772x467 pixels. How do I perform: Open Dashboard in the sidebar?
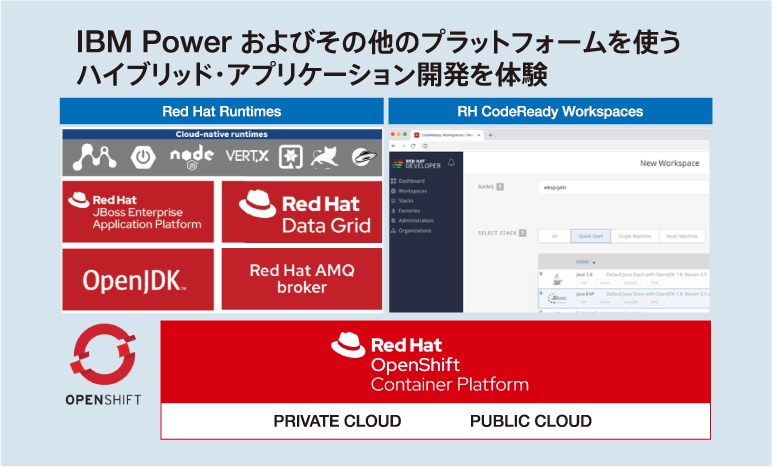pyautogui.click(x=408, y=181)
